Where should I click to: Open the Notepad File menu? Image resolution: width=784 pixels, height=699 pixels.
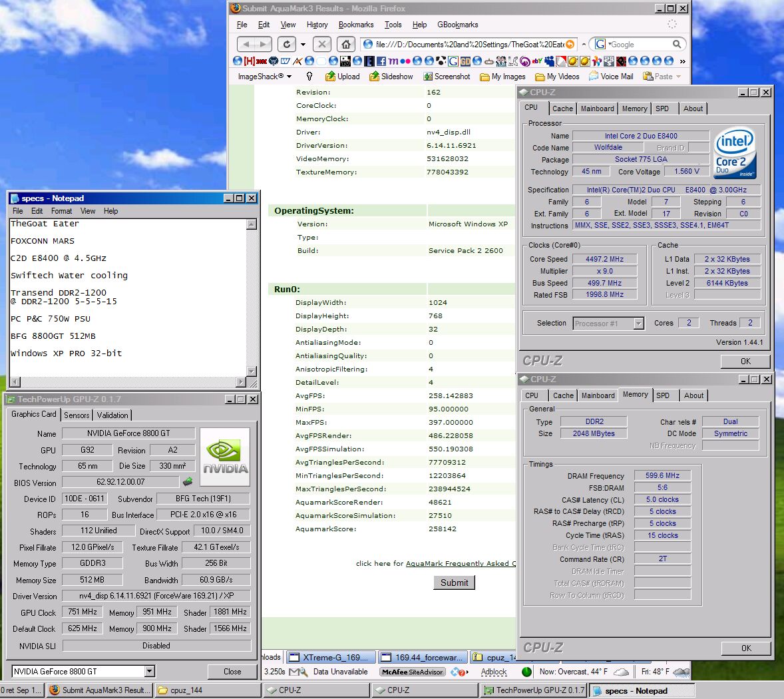click(x=17, y=211)
